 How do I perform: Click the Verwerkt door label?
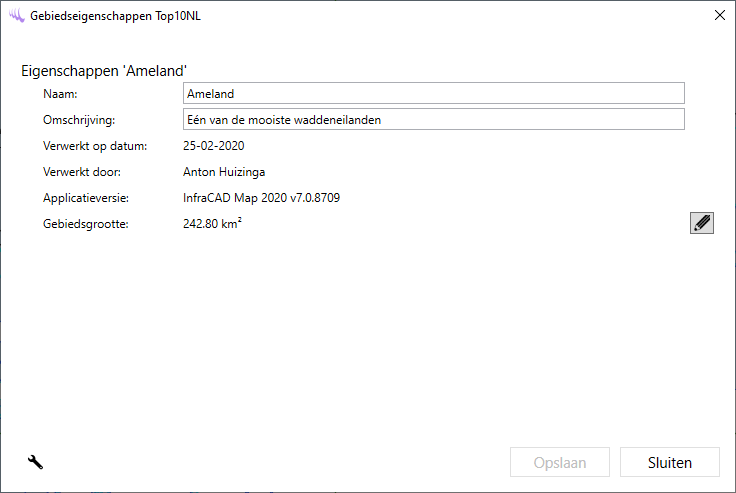pyautogui.click(x=83, y=172)
